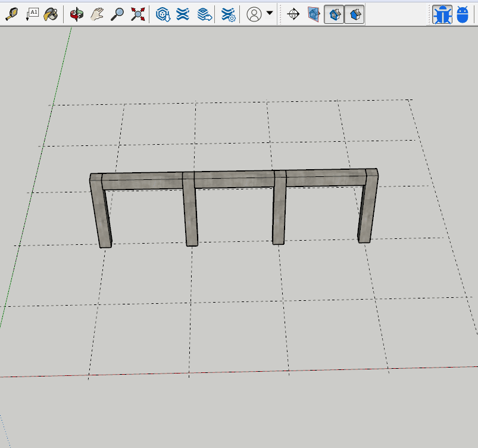Image resolution: width=478 pixels, height=448 pixels.
Task: Click the blue Android robot icon
Action: [463, 14]
